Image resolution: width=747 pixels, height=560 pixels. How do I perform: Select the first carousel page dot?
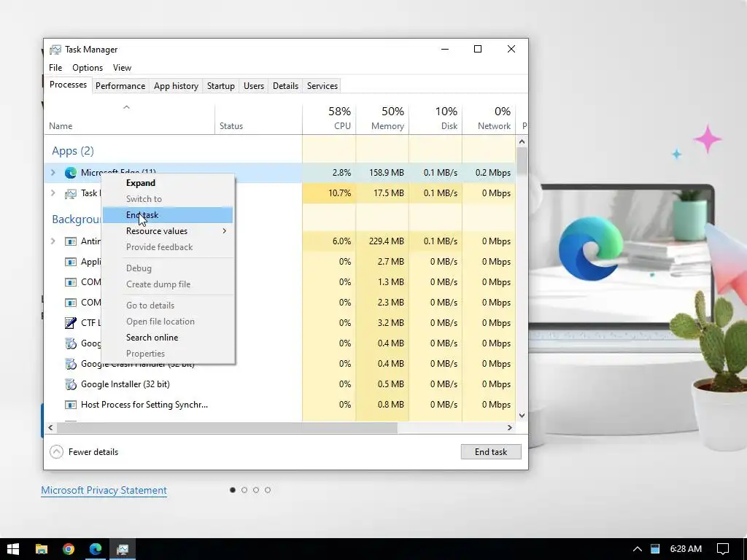tap(233, 490)
